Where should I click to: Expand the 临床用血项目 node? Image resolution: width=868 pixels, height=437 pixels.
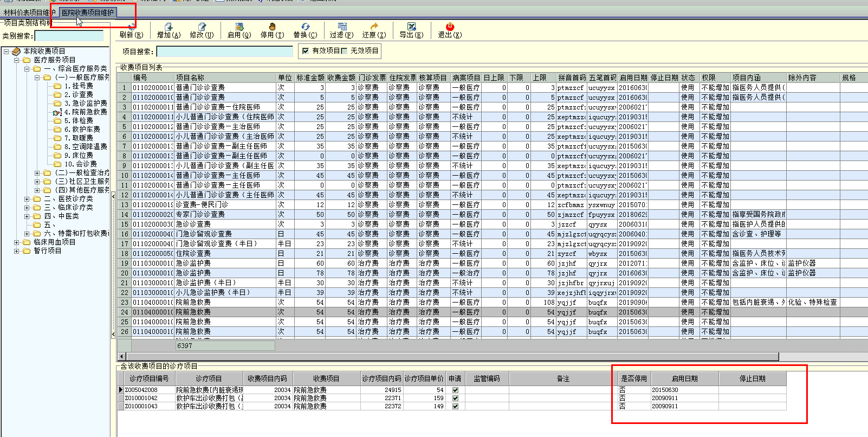[x=16, y=242]
